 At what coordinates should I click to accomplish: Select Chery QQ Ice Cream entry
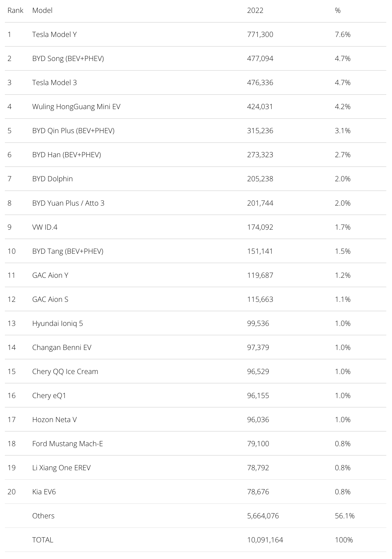(x=65, y=371)
